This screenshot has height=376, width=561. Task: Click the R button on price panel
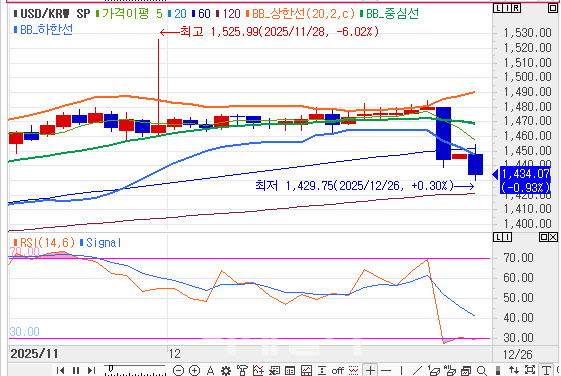(516, 8)
